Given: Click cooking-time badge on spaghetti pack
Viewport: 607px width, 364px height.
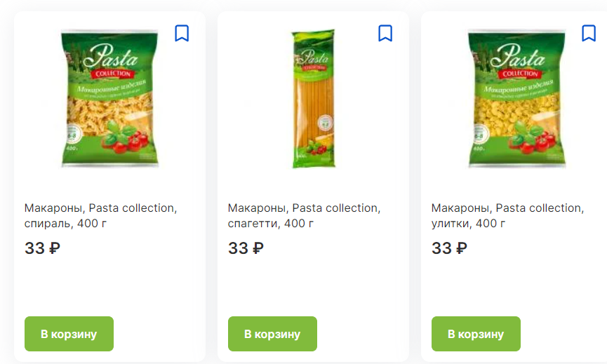Looking at the screenshot, I should (325, 123).
